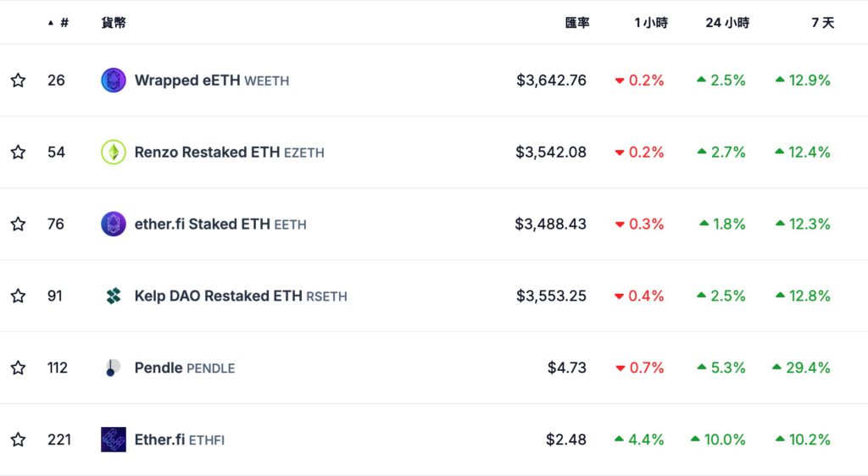Star the ether.fi Staked ETH row

[x=18, y=224]
